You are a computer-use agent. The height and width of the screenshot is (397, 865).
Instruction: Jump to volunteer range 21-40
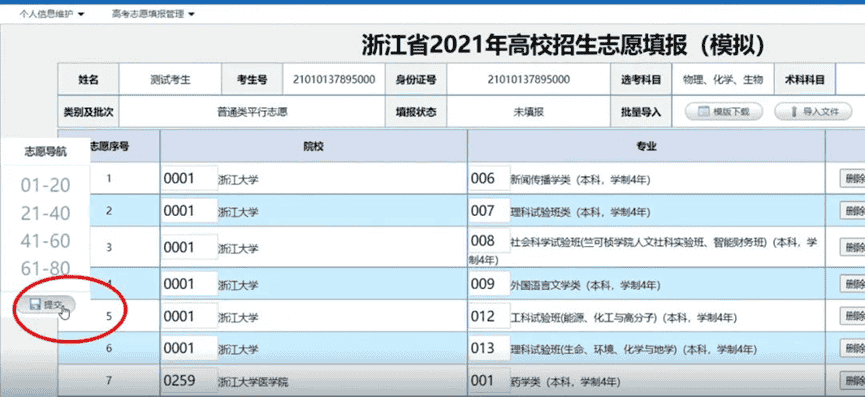pyautogui.click(x=46, y=213)
